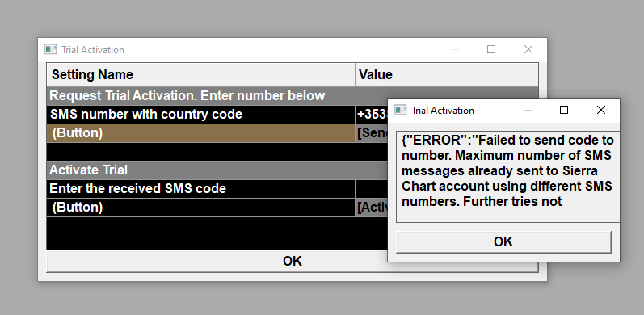Screen dimensions: 644x315
Task: Click the Setting Name column header
Action: click(x=201, y=75)
